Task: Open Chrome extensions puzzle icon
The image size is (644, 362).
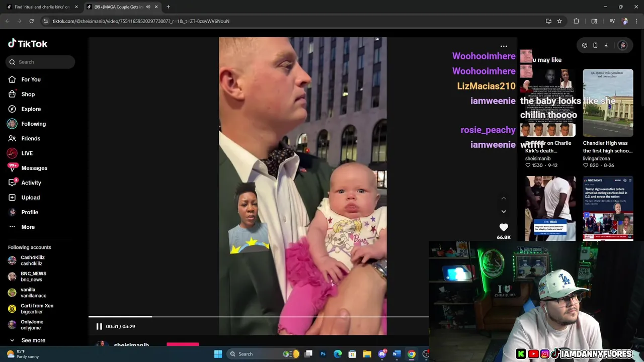Action: 577,21
